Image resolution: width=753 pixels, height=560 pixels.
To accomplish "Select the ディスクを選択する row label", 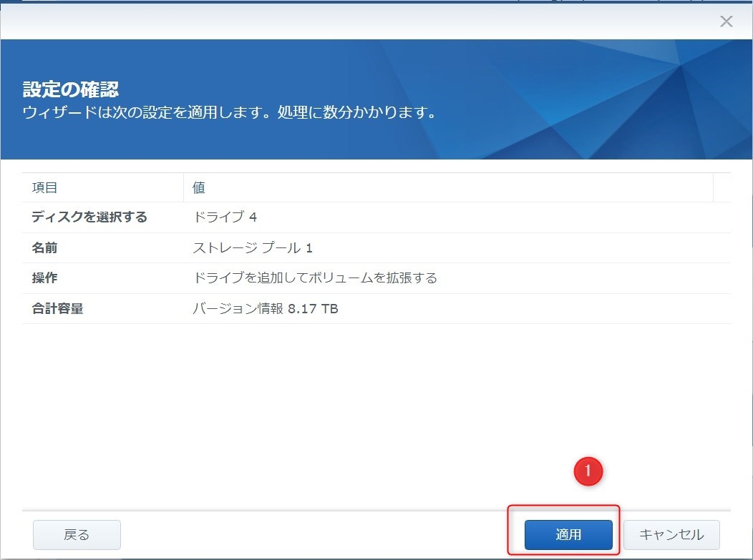I will pos(89,217).
